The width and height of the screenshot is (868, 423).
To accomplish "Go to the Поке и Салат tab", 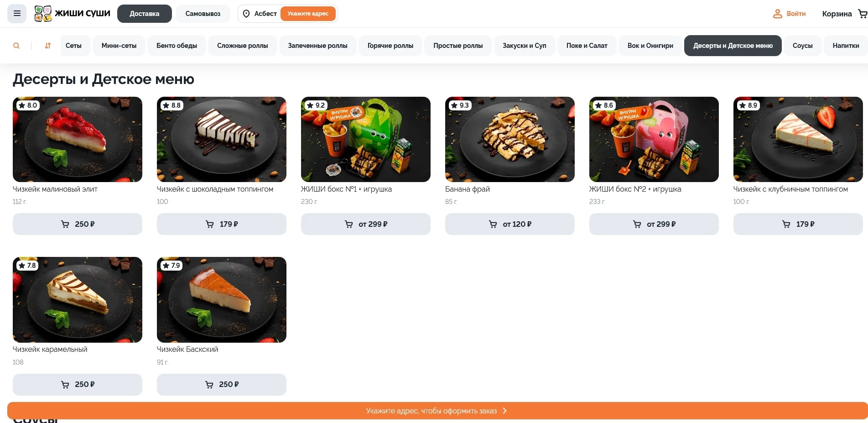I will point(587,46).
